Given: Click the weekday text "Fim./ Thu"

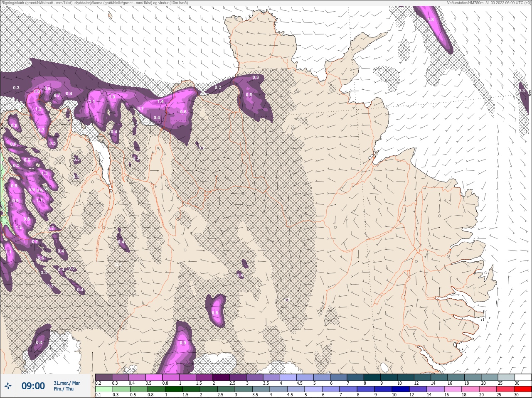Looking at the screenshot, I should 64,389.
